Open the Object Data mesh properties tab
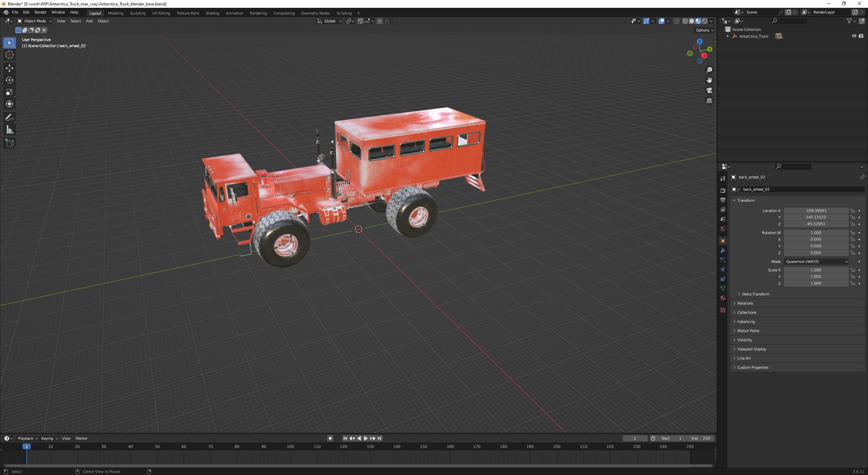Image resolution: width=868 pixels, height=475 pixels. [x=723, y=288]
